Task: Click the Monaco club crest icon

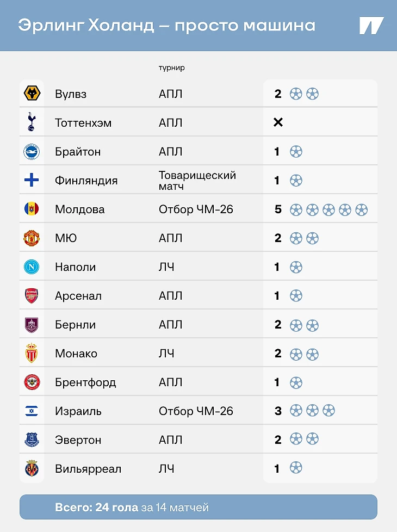Action: tap(32, 353)
